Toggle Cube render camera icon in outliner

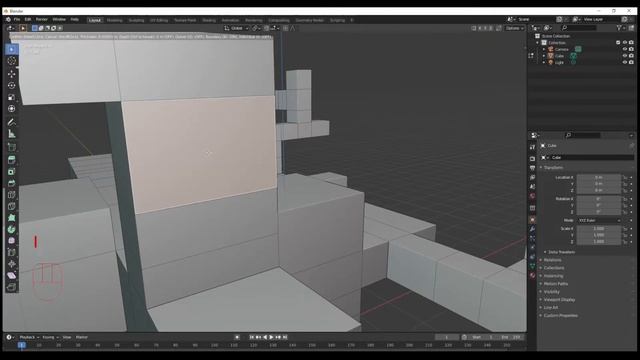631,56
